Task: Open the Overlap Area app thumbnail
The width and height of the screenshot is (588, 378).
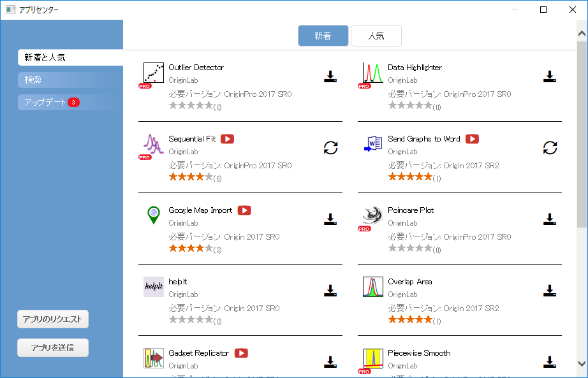Action: point(372,287)
